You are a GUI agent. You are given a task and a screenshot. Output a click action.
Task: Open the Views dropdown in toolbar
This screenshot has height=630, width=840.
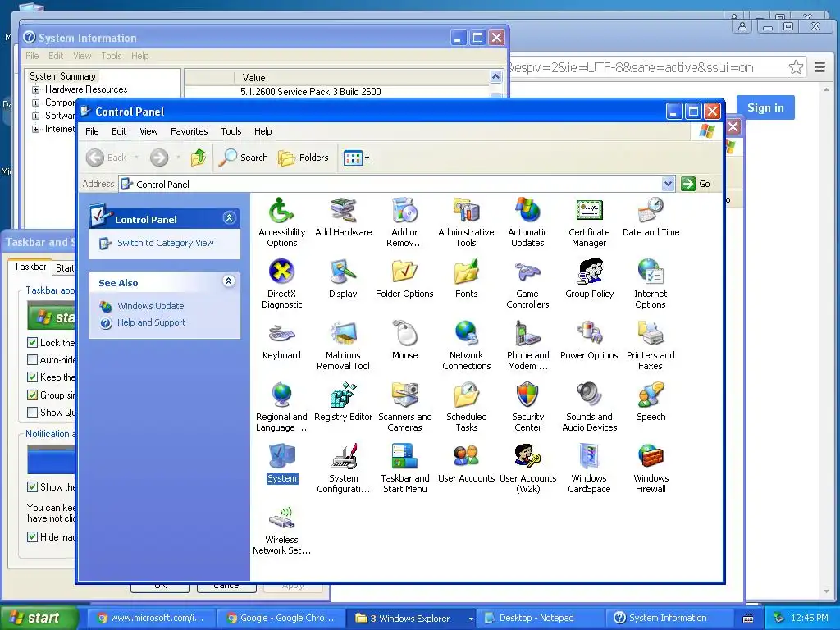[367, 157]
